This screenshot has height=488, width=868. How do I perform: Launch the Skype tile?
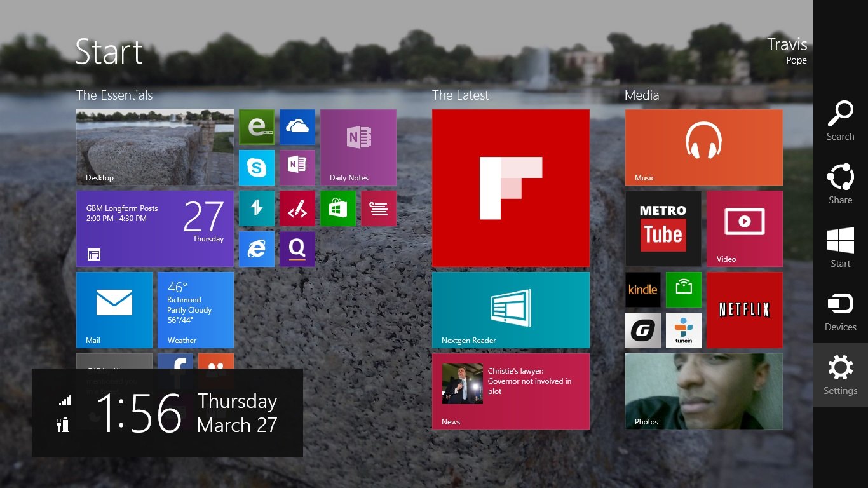[x=257, y=168]
